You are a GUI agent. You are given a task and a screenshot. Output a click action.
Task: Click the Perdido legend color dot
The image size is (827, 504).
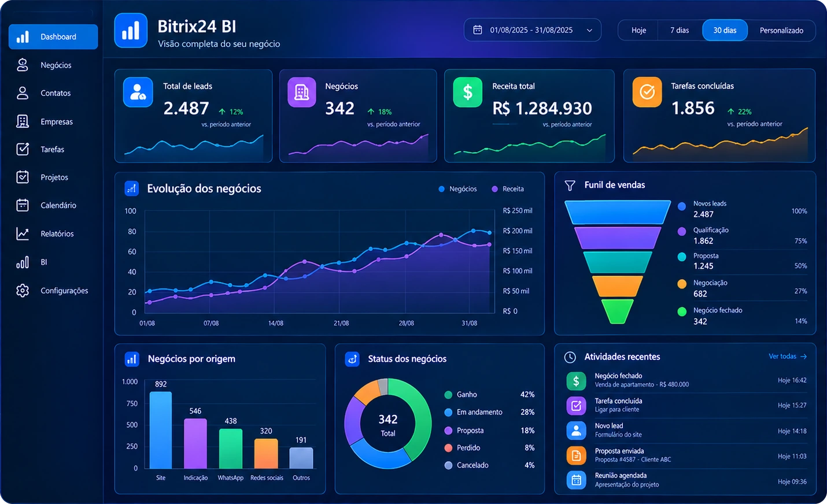pyautogui.click(x=448, y=448)
